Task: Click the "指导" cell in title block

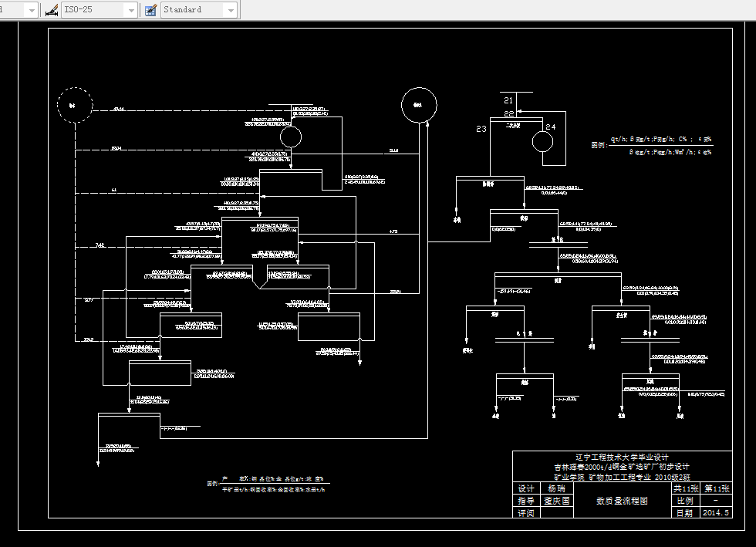Action: point(525,501)
